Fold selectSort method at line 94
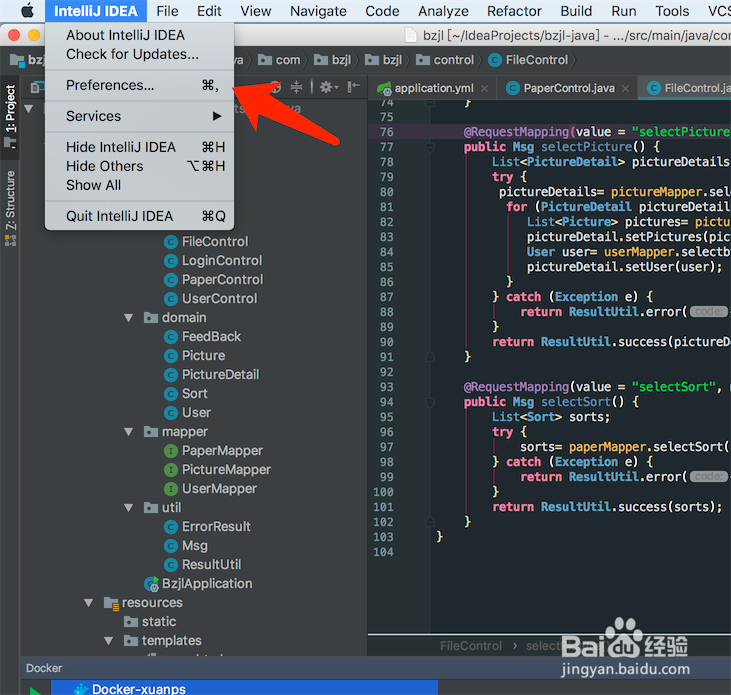The height and width of the screenshot is (695, 731). [x=430, y=402]
